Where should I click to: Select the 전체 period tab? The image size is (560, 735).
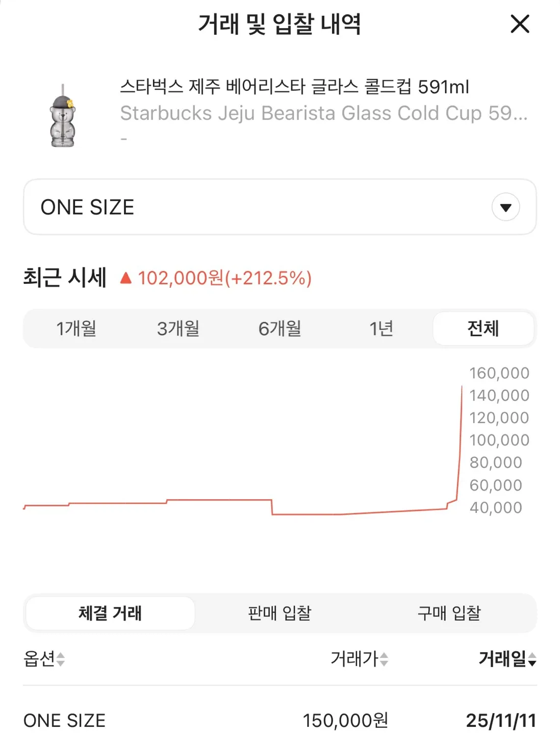[x=483, y=329]
